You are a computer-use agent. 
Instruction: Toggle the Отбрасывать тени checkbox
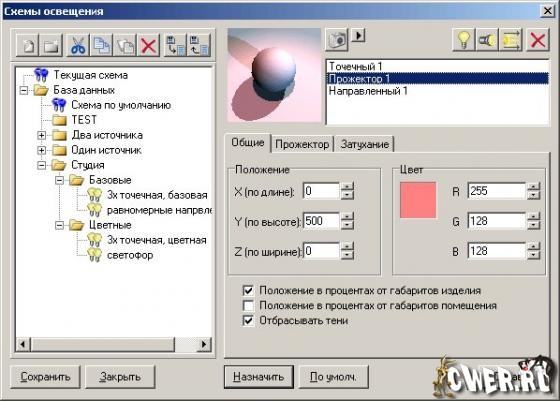click(x=248, y=321)
